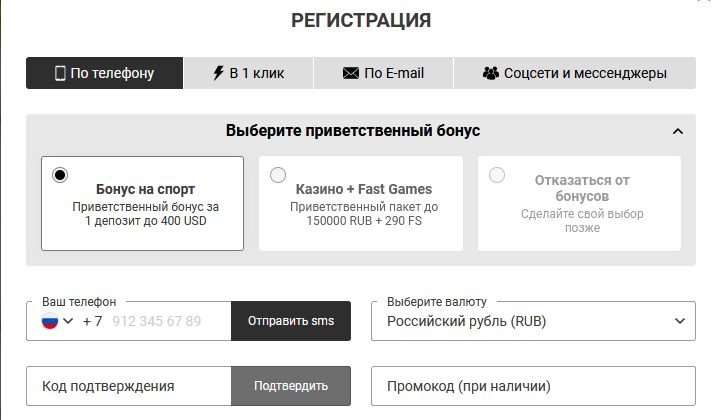This screenshot has height=420, width=721.
Task: Click the Код подтверждения input field
Action: tap(130, 386)
